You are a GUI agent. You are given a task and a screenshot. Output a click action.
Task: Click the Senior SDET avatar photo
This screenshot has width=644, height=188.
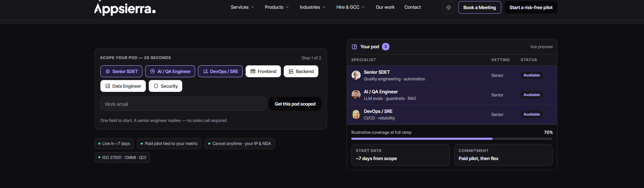[356, 75]
